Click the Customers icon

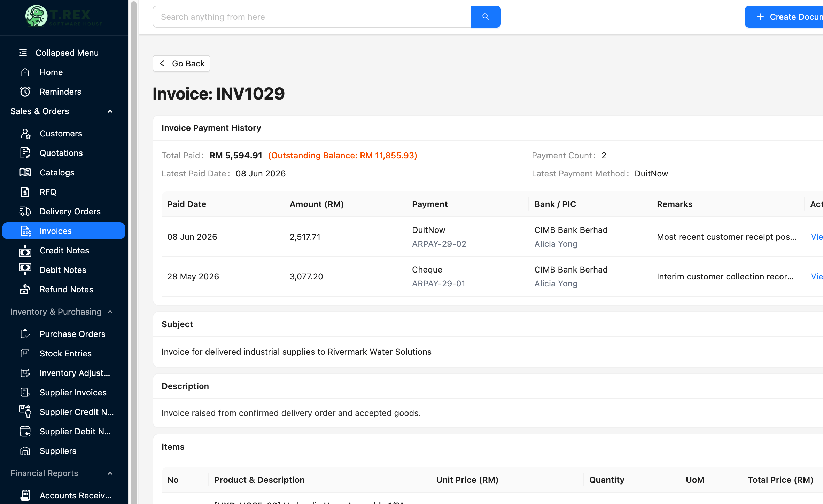click(25, 133)
